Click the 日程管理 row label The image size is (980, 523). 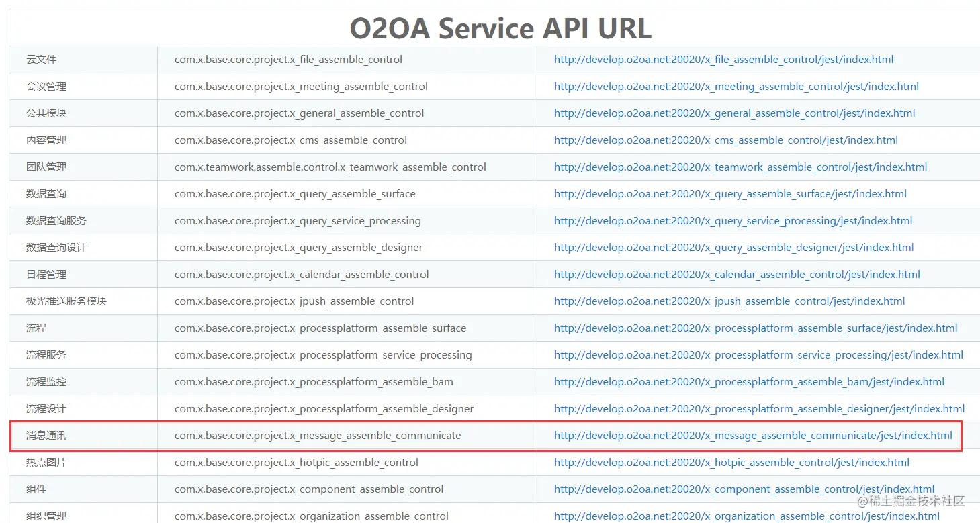[x=46, y=275]
